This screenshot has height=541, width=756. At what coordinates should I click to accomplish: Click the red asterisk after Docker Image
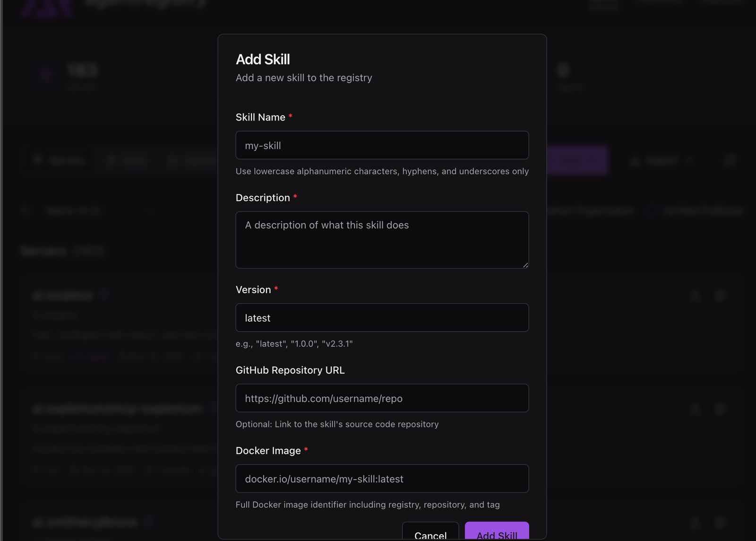click(x=306, y=450)
